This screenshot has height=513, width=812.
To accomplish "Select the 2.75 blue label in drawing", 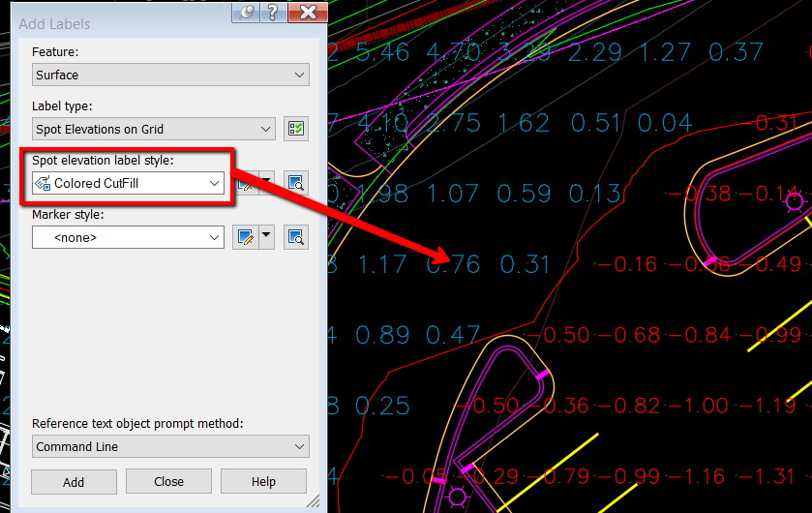I will pyautogui.click(x=453, y=124).
